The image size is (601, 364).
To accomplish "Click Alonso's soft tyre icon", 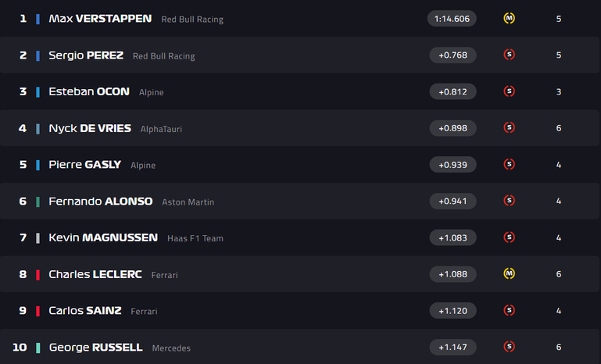I will click(509, 201).
